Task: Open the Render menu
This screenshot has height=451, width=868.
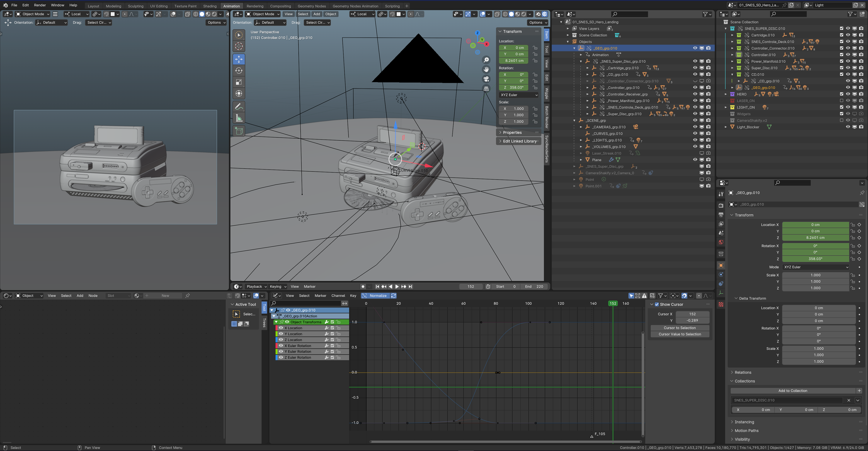Action: click(40, 5)
